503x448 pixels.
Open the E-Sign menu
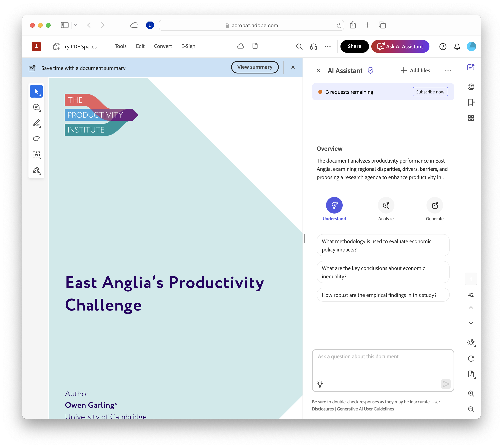(x=188, y=46)
